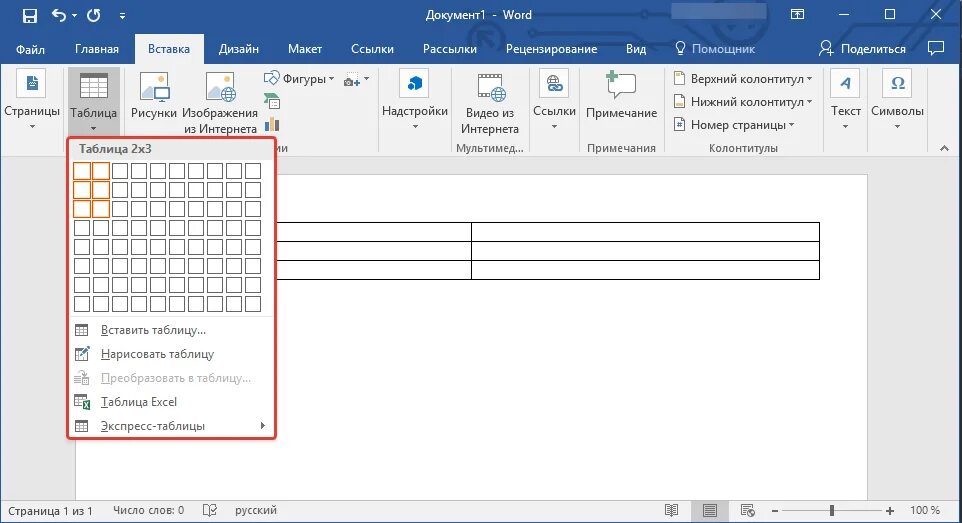Open the comments speech bubble icon
This screenshot has width=962, height=523.
(x=936, y=48)
